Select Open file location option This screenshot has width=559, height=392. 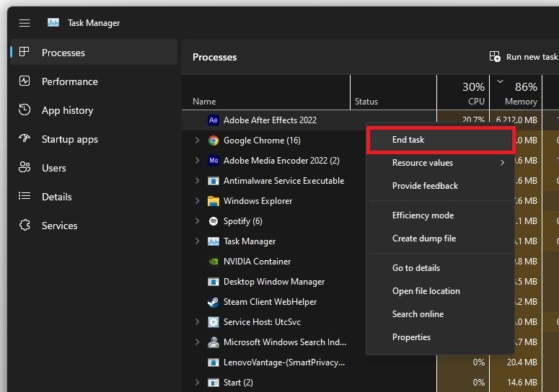click(x=426, y=291)
